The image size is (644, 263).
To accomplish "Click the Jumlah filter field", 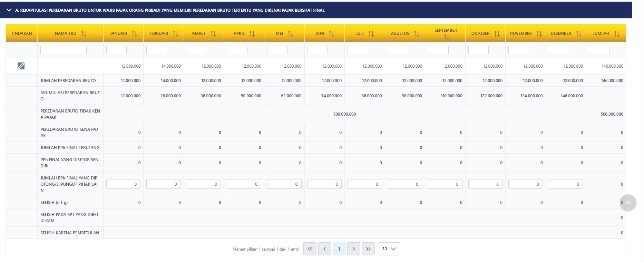I will (x=599, y=50).
